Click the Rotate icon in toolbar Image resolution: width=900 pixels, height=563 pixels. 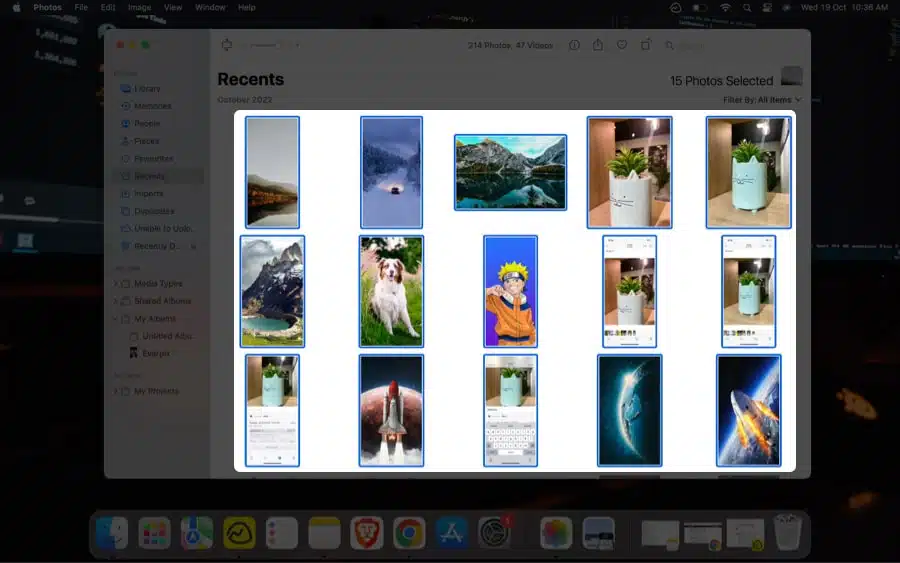tap(646, 44)
